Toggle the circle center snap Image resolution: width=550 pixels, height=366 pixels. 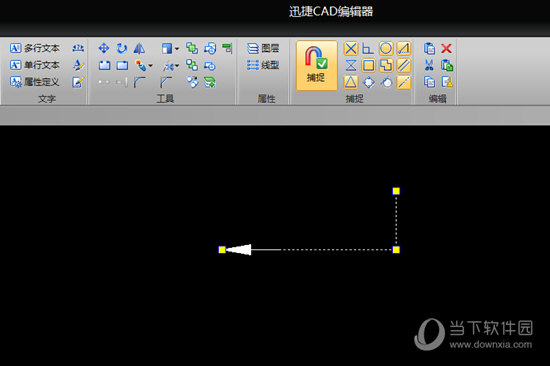pyautogui.click(x=386, y=48)
